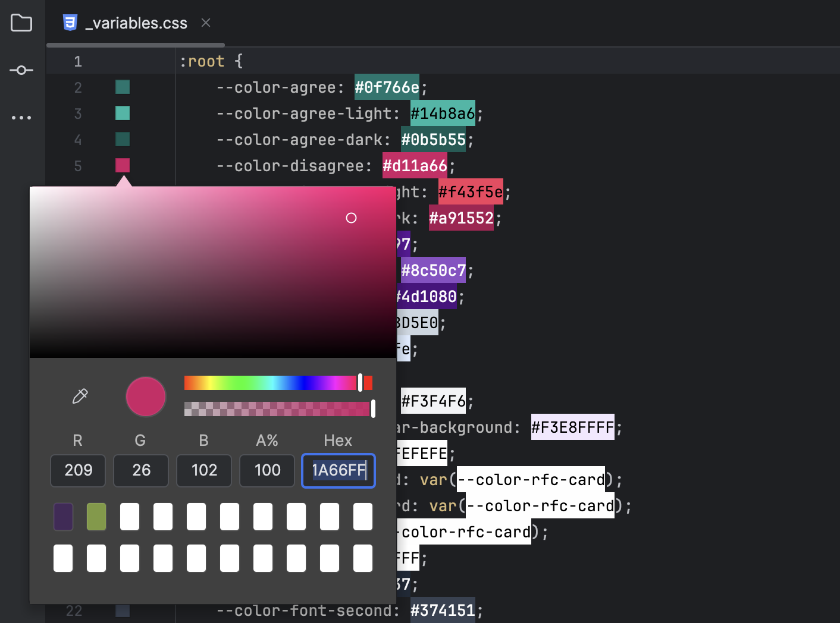Select the Hex value input field
This screenshot has height=623, width=840.
[338, 471]
